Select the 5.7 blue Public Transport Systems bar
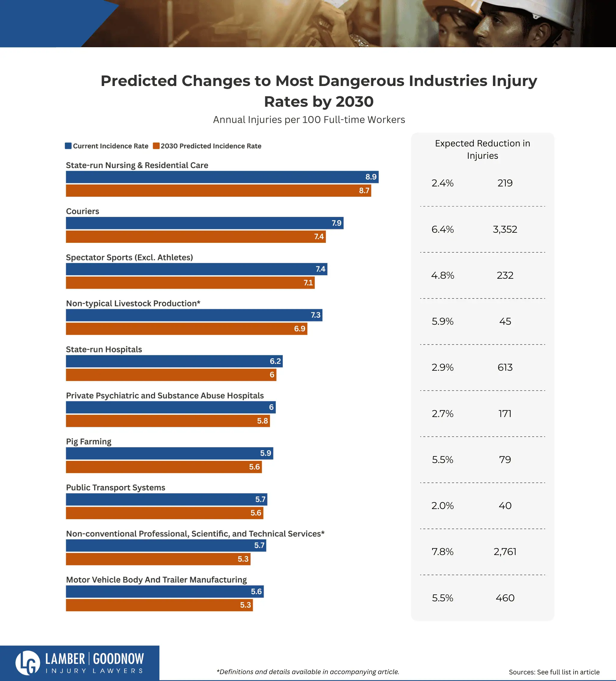The height and width of the screenshot is (681, 616). tap(167, 499)
